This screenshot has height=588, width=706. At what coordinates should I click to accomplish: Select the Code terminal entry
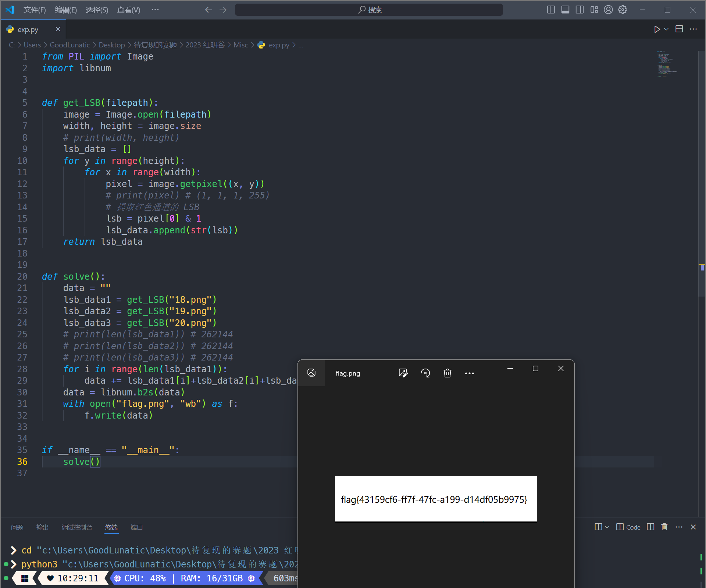click(x=629, y=527)
